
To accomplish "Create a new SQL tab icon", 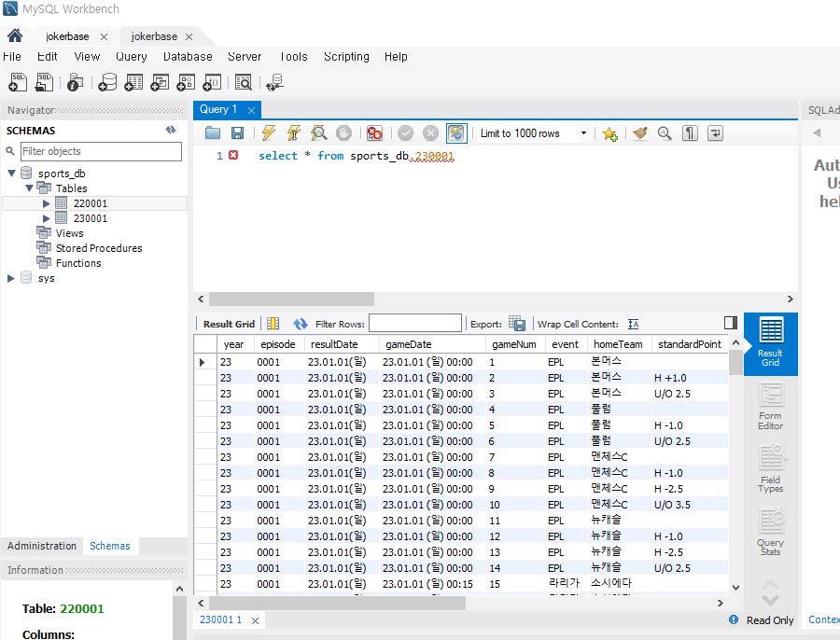I will (18, 82).
